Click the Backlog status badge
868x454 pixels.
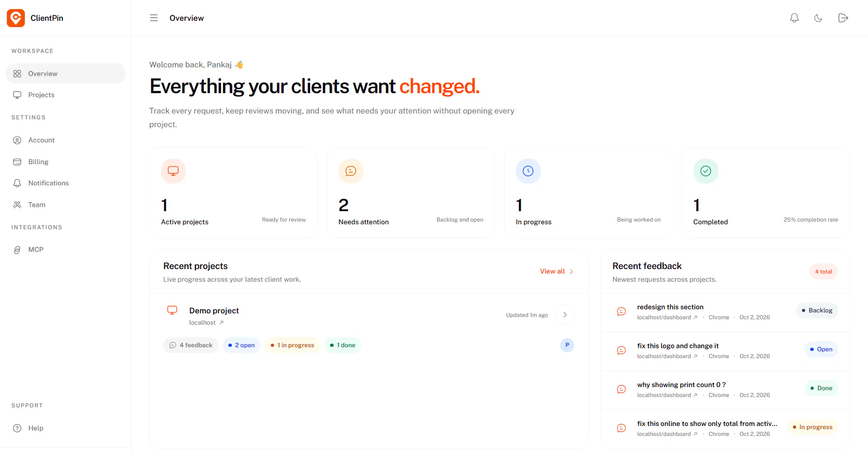pyautogui.click(x=817, y=310)
